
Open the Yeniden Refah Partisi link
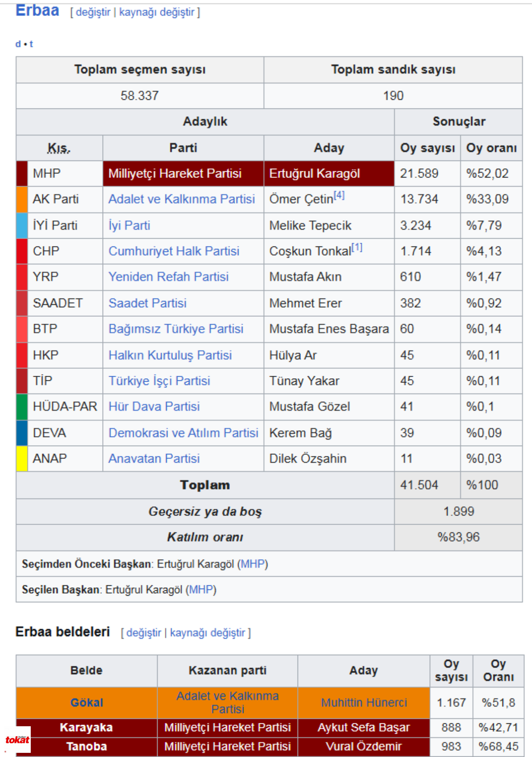pos(168,277)
